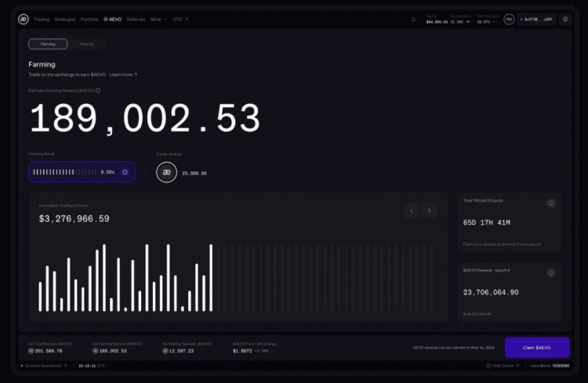Click the 12,587.23 staking rewards value
The width and height of the screenshot is (588, 383).
pyautogui.click(x=181, y=351)
